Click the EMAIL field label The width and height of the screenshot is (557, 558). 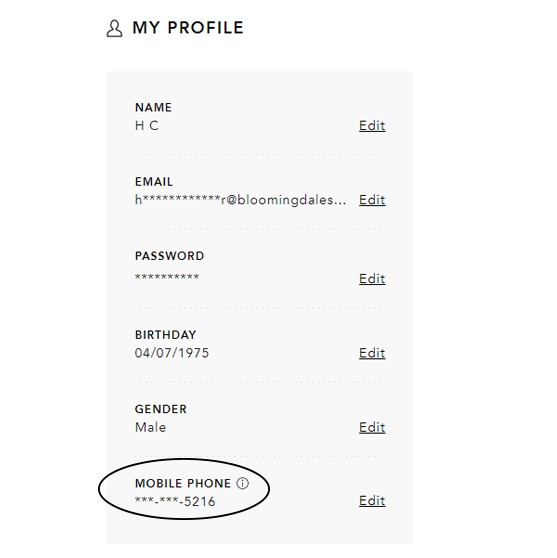click(154, 182)
